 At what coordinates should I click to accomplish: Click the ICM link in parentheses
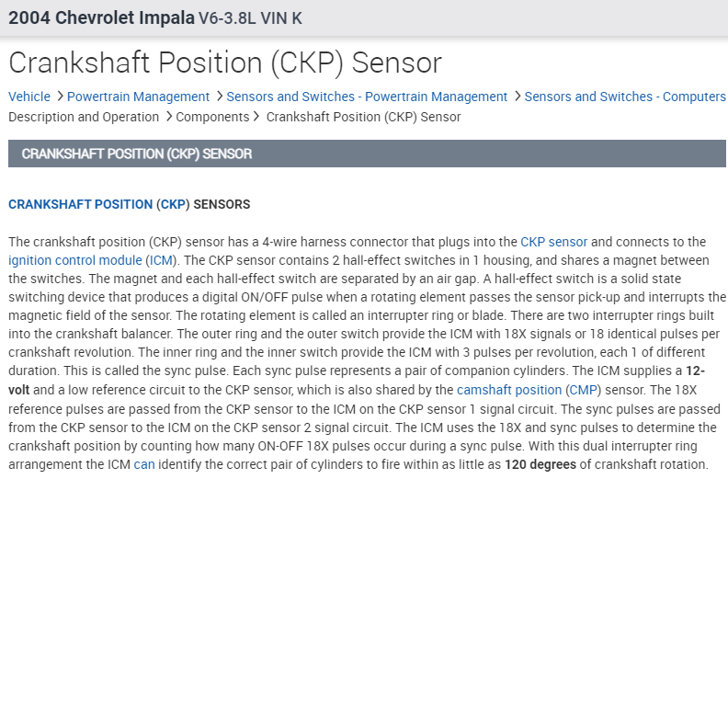[x=162, y=260]
